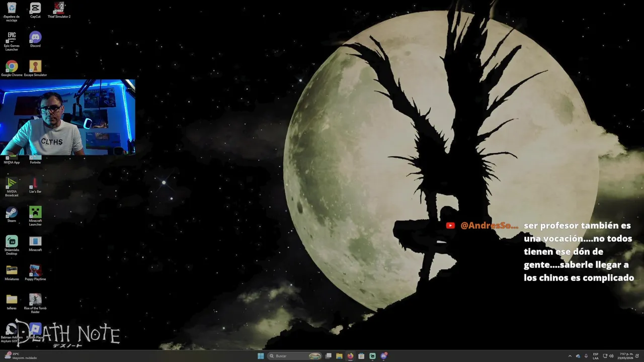This screenshot has width=644, height=362.
Task: Select the Miniatures folder
Action: click(12, 273)
